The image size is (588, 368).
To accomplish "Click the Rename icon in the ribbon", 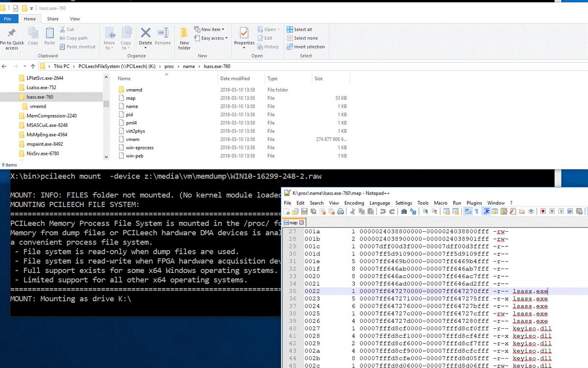I will coord(163,33).
